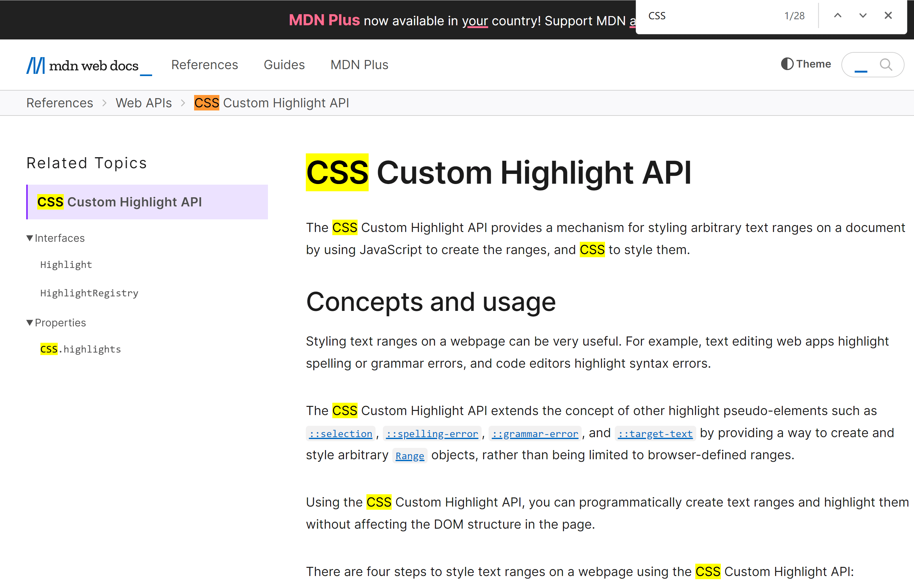This screenshot has width=914, height=588.
Task: Go to previous find match arrow
Action: tap(837, 16)
